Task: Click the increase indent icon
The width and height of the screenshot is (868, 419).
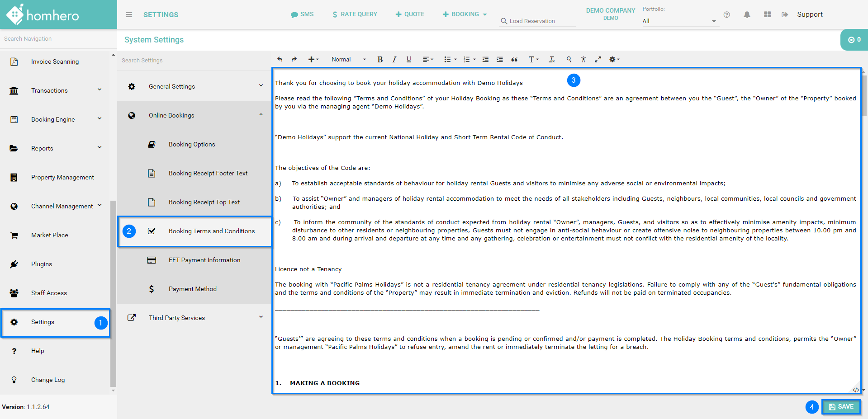Action: pos(499,59)
